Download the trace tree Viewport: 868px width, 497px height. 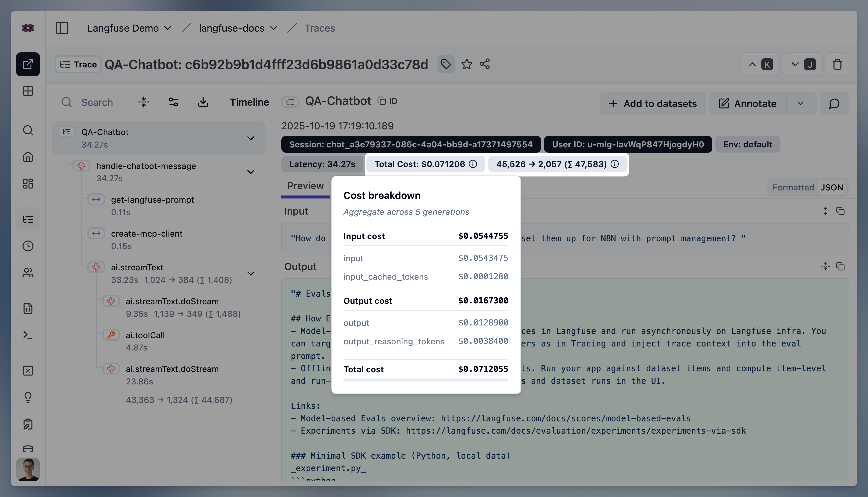point(203,102)
